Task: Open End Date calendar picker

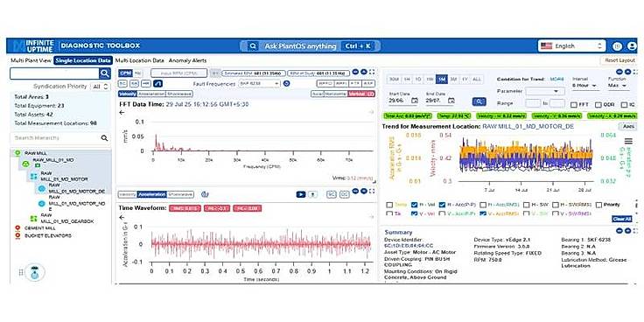Action: [451, 101]
